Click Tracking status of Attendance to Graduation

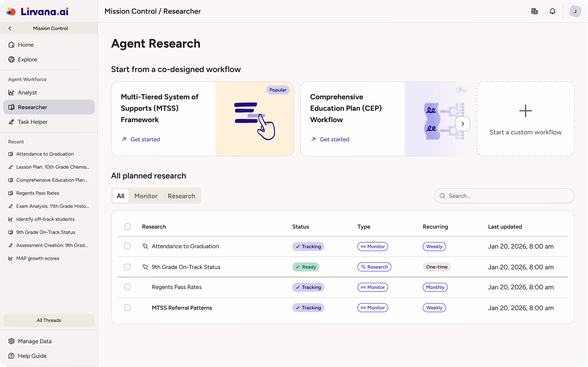[308, 247]
